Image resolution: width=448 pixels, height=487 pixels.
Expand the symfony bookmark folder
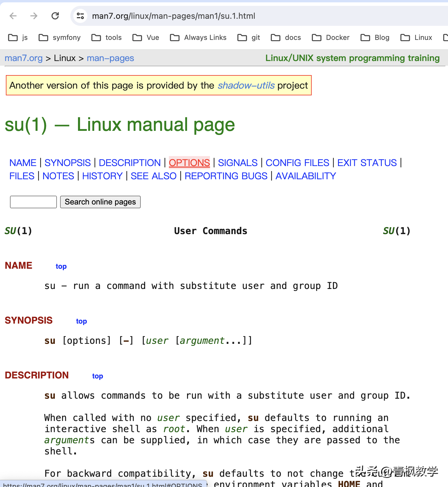[60, 38]
